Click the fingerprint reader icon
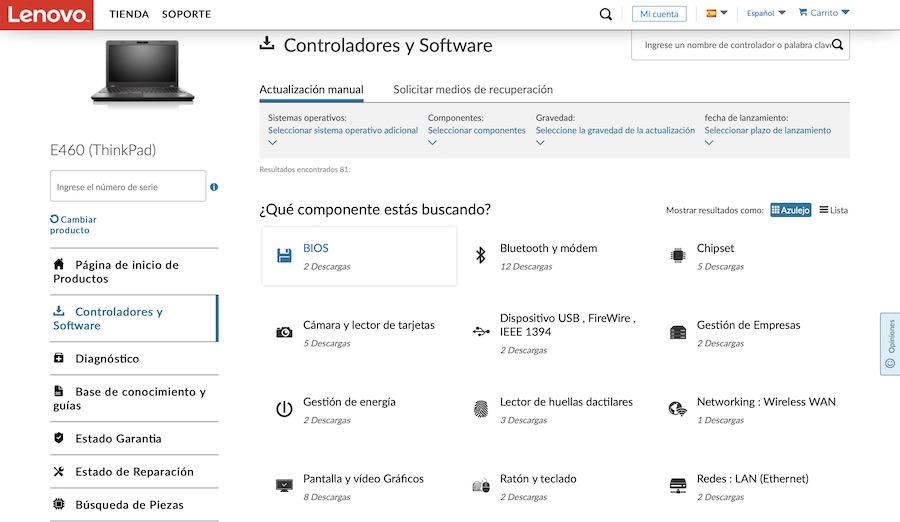This screenshot has height=522, width=900. pyautogui.click(x=481, y=409)
